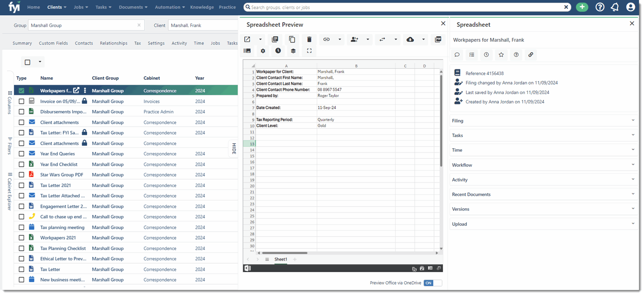Open dropdown arrow beside external open icon
The width and height of the screenshot is (644, 295).
click(x=261, y=40)
